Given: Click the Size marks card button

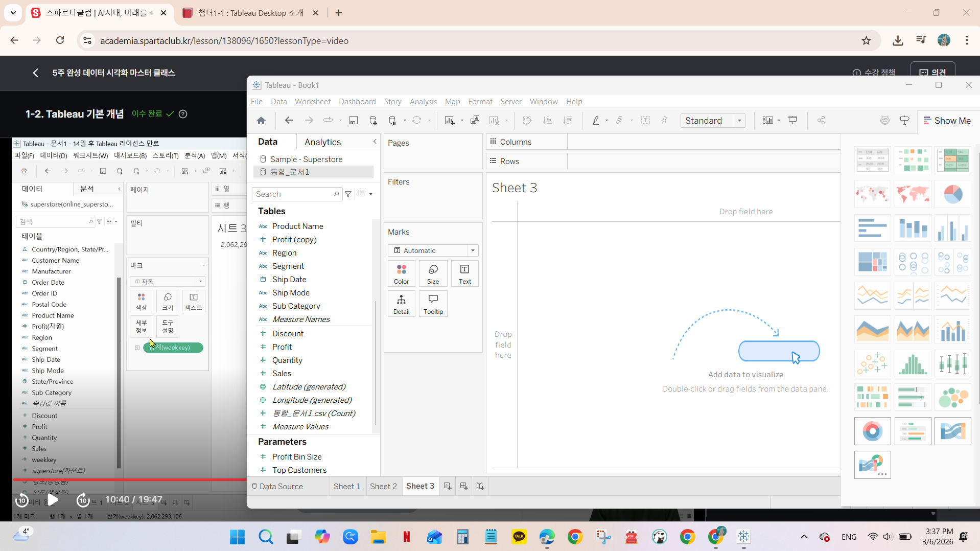Looking at the screenshot, I should pyautogui.click(x=433, y=273).
